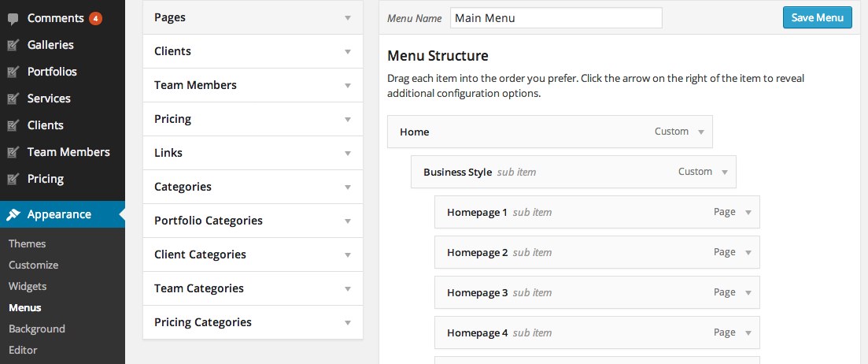Expand the Team Categories panel
The image size is (868, 364).
click(347, 288)
